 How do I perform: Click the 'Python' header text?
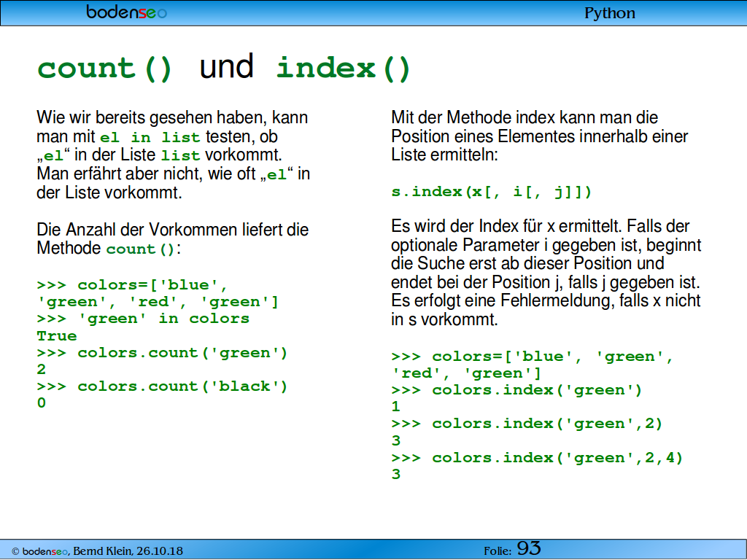point(610,13)
